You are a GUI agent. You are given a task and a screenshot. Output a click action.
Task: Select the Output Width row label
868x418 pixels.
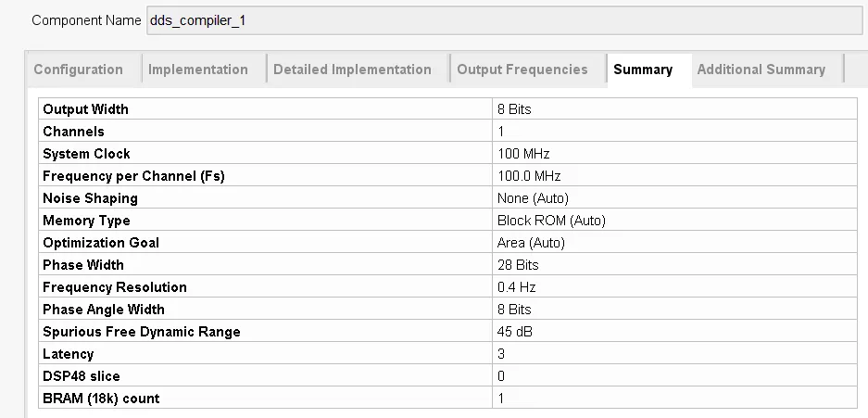coord(86,109)
